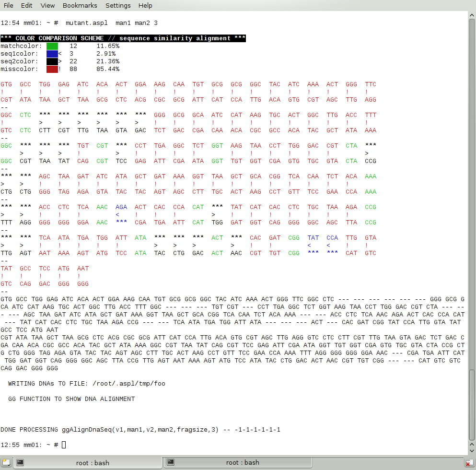Viewport: 476px width, 470px height.
Task: Switch to the first root : bash tab
Action: click(x=93, y=463)
